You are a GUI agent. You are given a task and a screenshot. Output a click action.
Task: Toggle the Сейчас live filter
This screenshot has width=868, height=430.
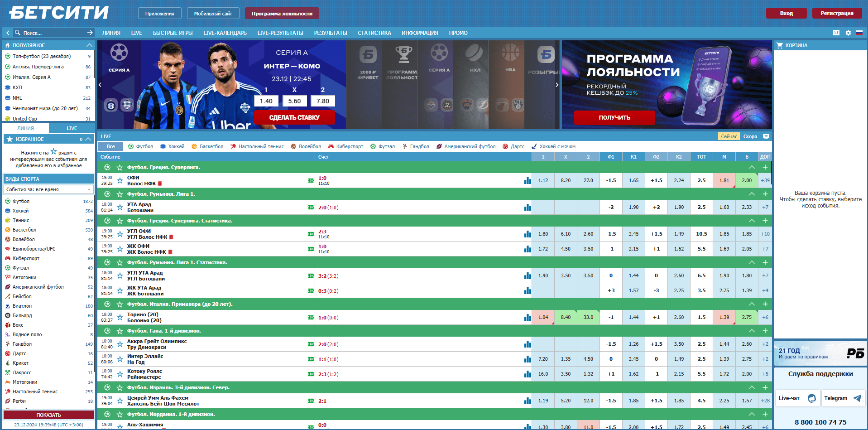(729, 136)
